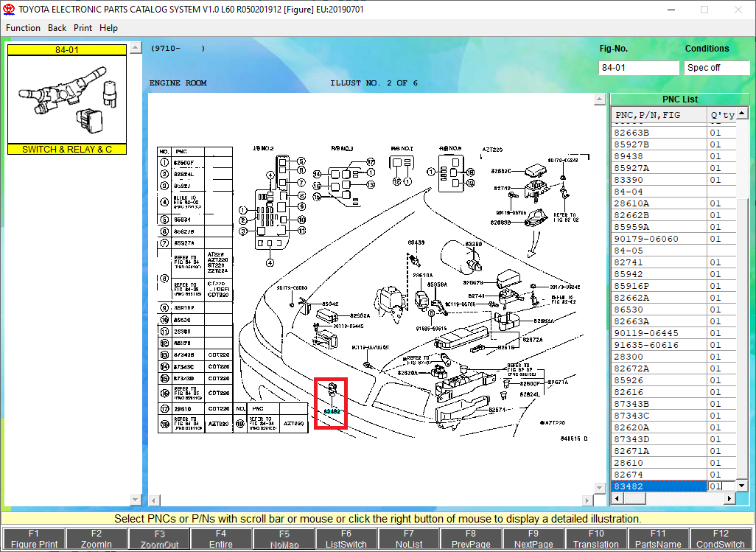This screenshot has height=552, width=756.
Task: Show part names with F11 PartsName
Action: tap(658, 539)
